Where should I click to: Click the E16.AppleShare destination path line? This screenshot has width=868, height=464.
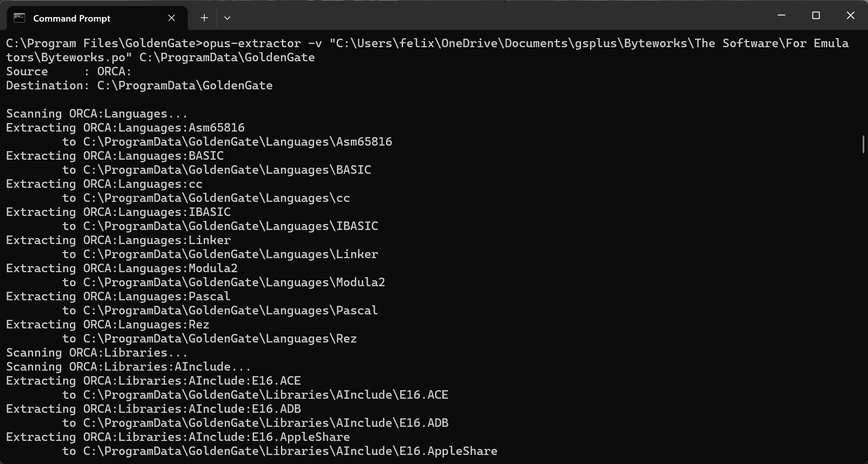pyautogui.click(x=280, y=451)
